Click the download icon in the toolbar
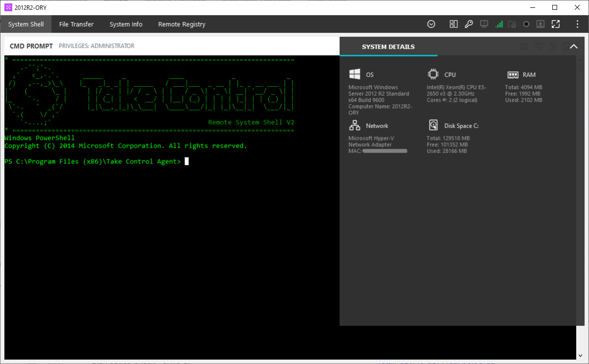The width and height of the screenshot is (589, 364). pyautogui.click(x=540, y=24)
